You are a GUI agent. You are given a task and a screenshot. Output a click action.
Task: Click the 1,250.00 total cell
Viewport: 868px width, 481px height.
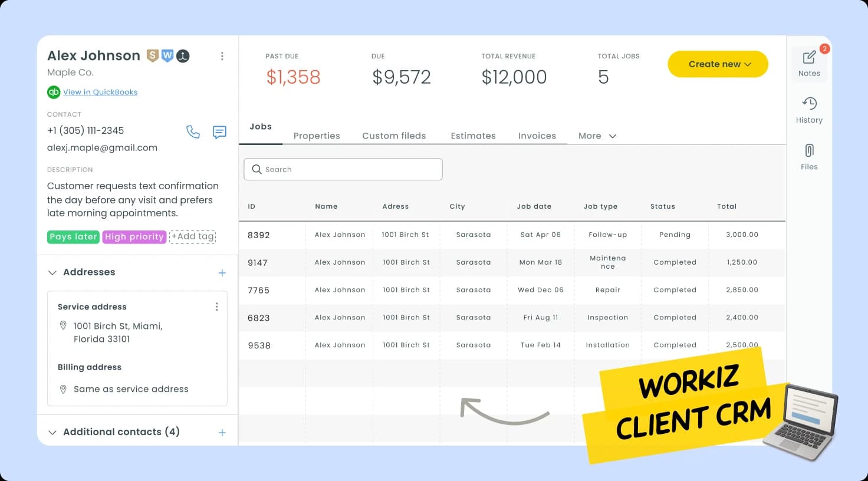click(742, 262)
